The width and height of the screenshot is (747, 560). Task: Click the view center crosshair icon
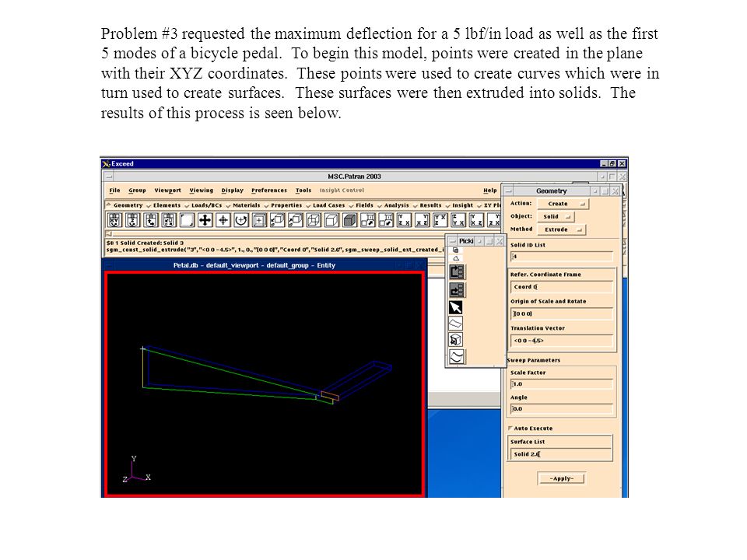223,220
